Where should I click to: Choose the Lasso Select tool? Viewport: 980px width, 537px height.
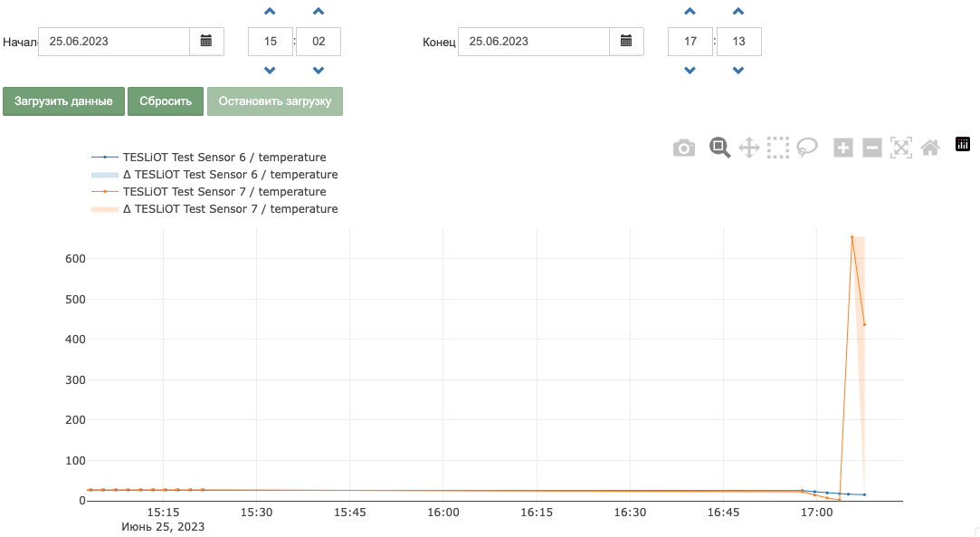point(807,149)
